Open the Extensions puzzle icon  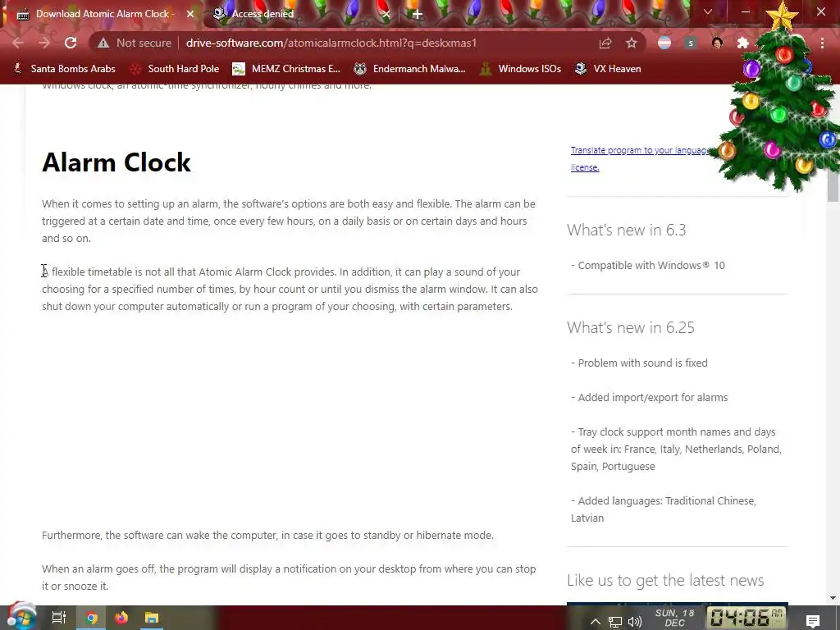743,43
